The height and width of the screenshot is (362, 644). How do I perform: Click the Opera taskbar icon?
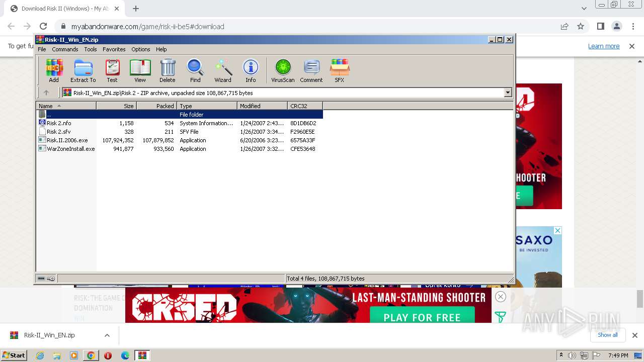coord(108,355)
